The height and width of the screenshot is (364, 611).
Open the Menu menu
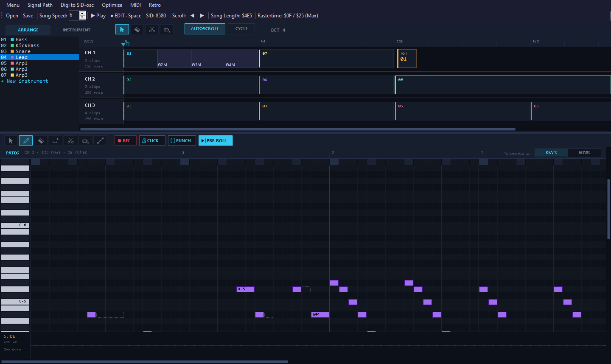[13, 5]
